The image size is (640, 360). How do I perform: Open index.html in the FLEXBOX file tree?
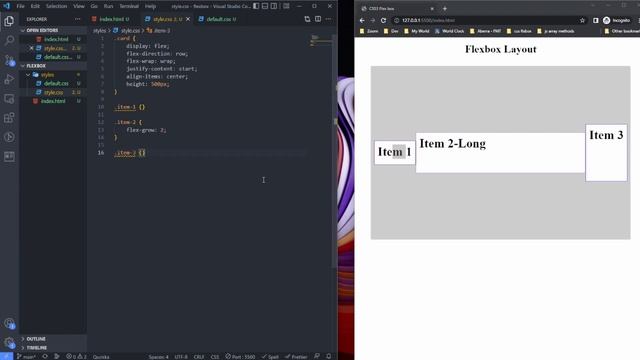point(53,101)
